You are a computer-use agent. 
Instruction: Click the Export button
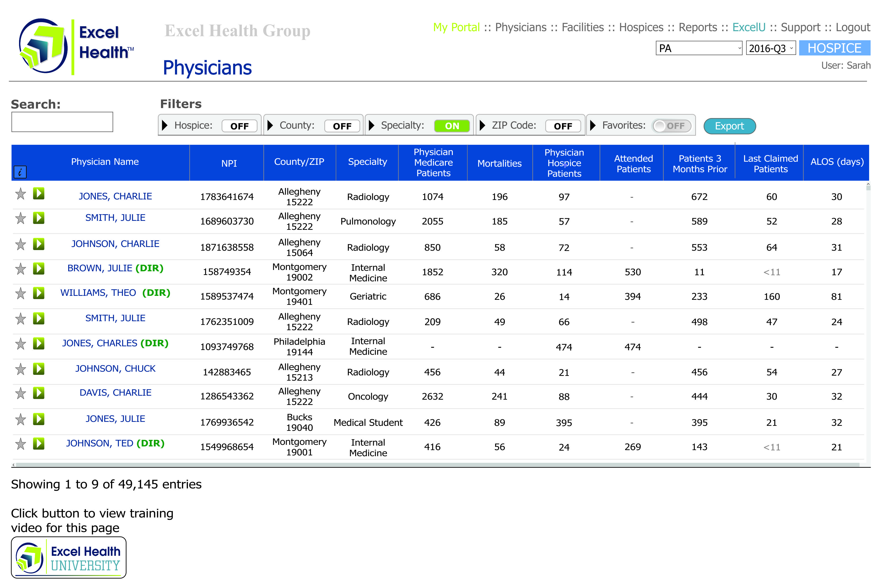point(729,126)
